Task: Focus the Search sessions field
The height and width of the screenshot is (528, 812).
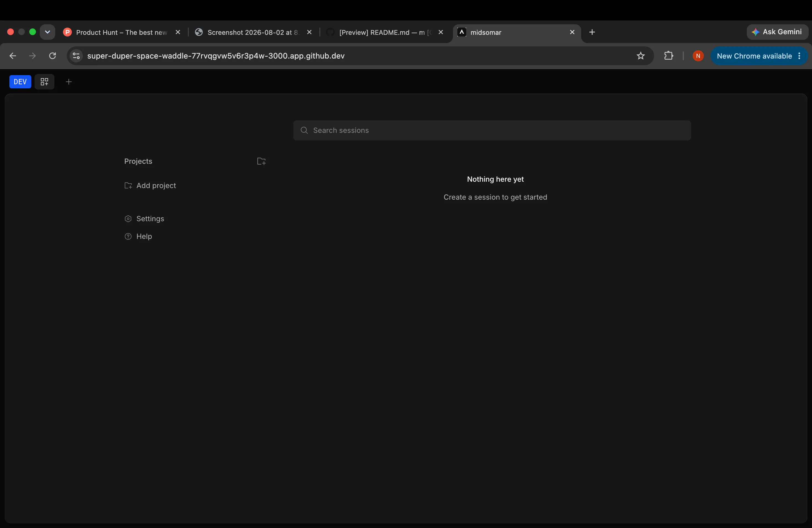Action: tap(492, 130)
